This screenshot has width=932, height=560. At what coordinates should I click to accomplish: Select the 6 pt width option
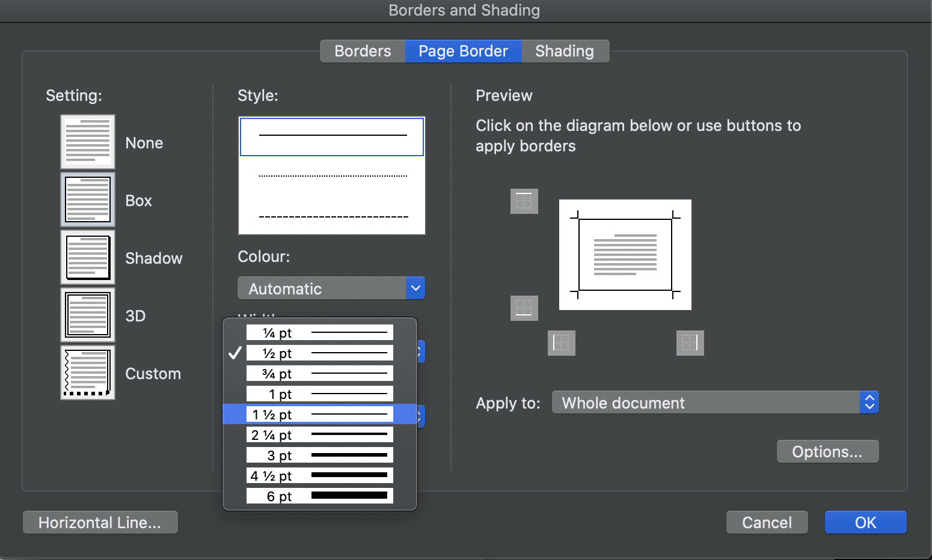pyautogui.click(x=319, y=495)
